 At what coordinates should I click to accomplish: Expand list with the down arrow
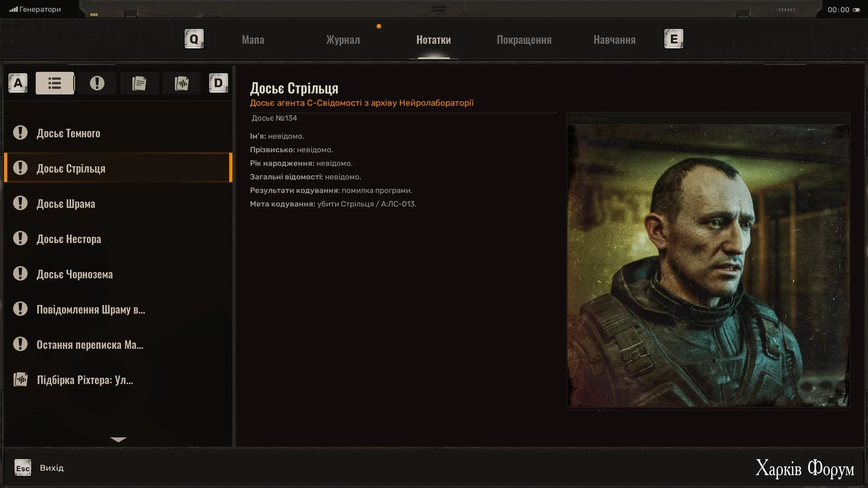click(118, 440)
